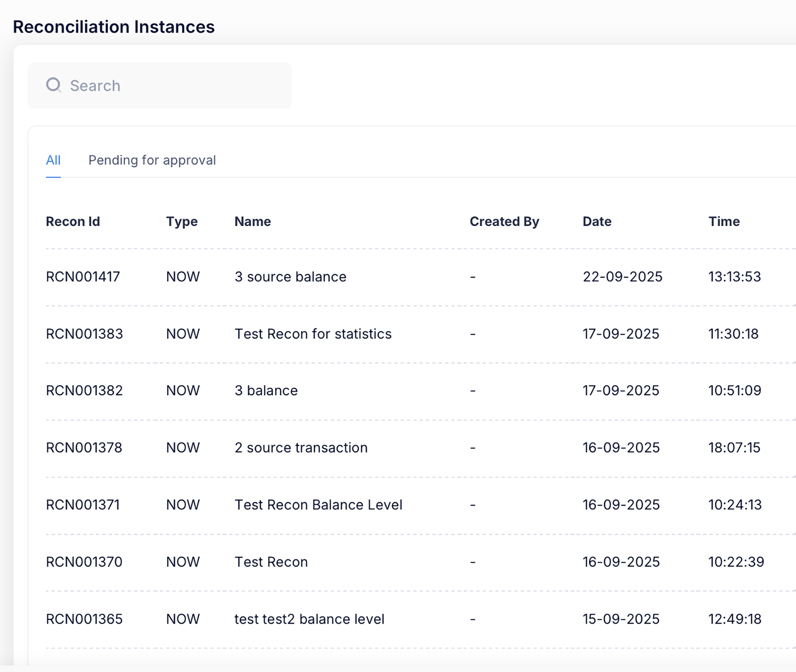This screenshot has width=796, height=672.
Task: Click the Name column header
Action: pos(253,222)
